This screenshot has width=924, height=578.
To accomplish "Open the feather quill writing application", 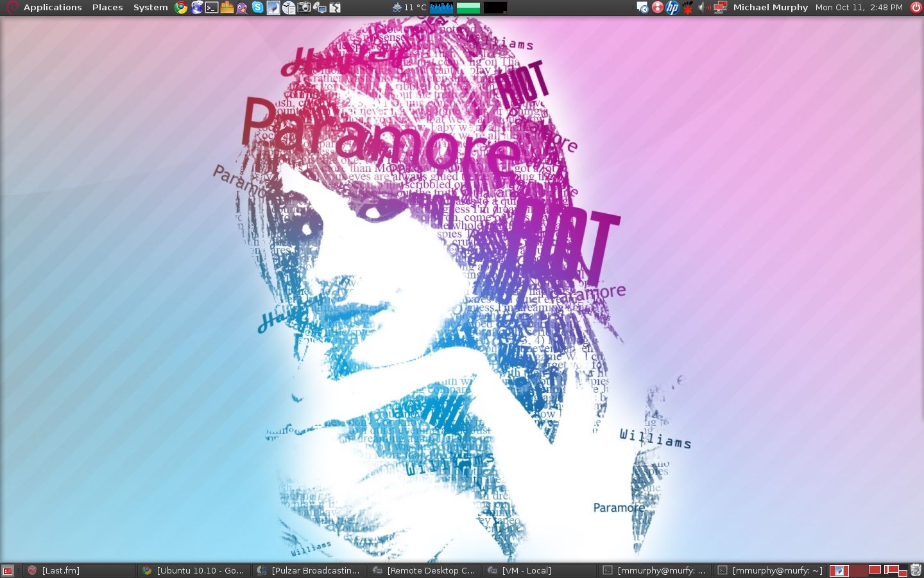I will click(273, 8).
